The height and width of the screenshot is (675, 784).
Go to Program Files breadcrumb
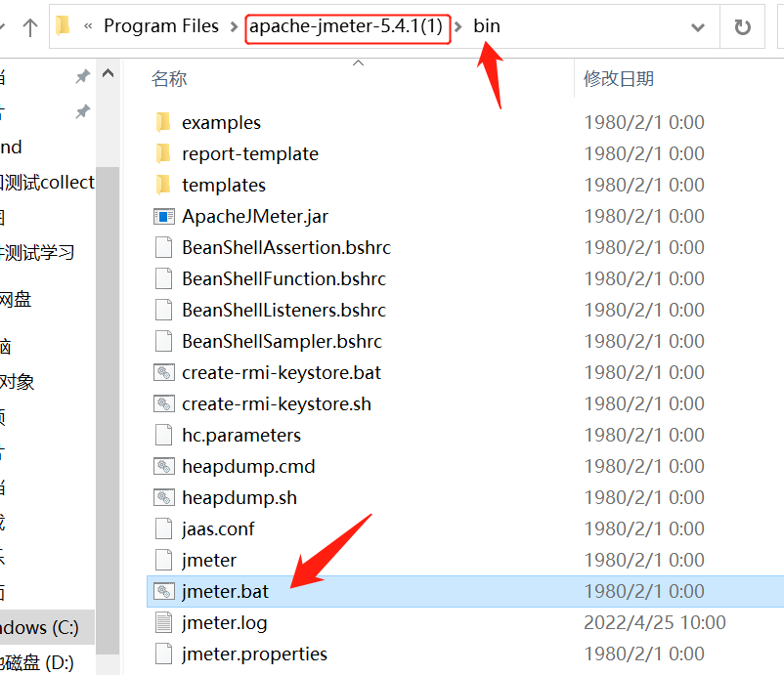pyautogui.click(x=161, y=26)
